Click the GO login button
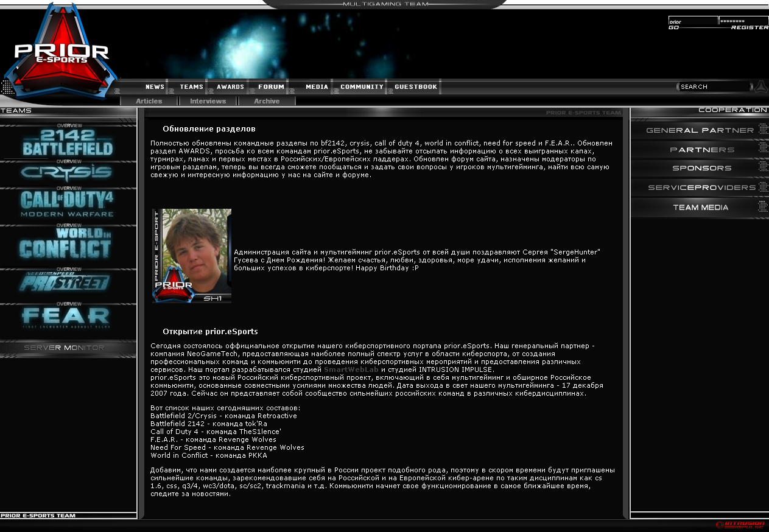769x532 pixels. click(x=673, y=27)
